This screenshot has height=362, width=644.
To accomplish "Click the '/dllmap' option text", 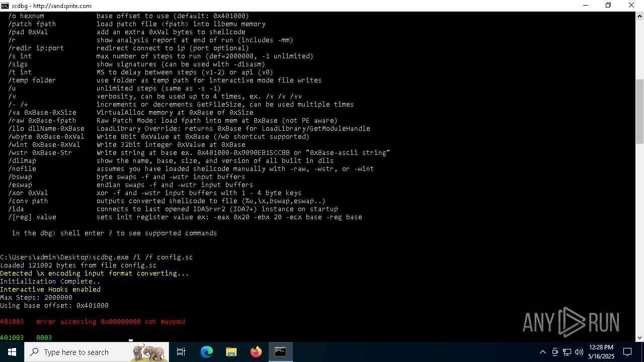I will [x=22, y=161].
